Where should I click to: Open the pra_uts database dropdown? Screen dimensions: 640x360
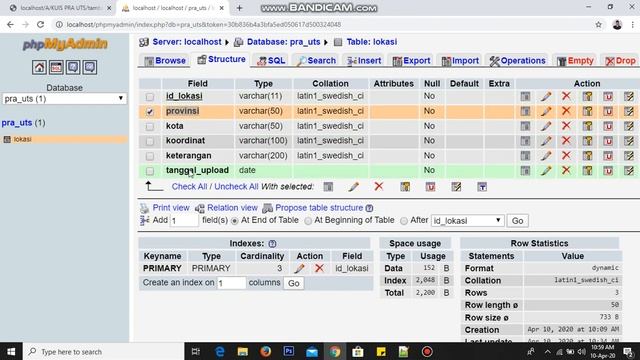[64, 98]
